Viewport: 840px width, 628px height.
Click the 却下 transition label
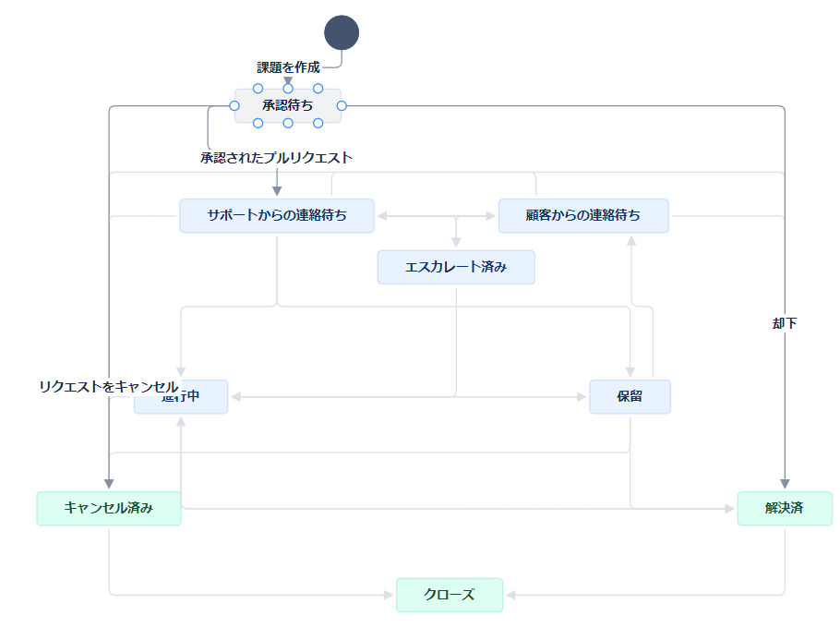pos(785,323)
